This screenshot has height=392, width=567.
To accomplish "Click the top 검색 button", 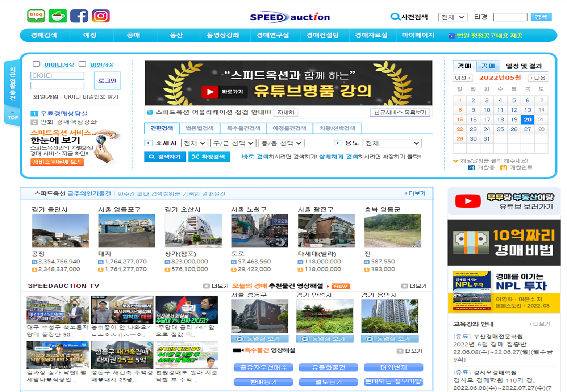I will pyautogui.click(x=541, y=17).
